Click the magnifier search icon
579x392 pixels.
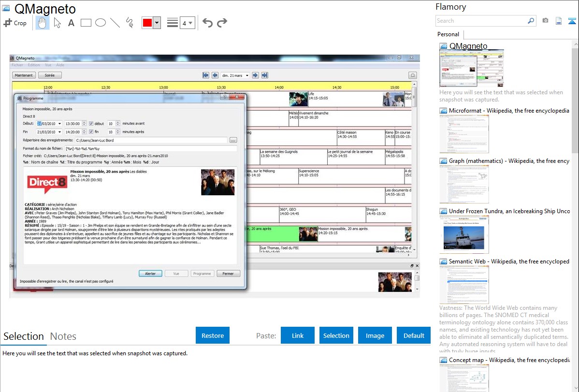click(x=531, y=21)
